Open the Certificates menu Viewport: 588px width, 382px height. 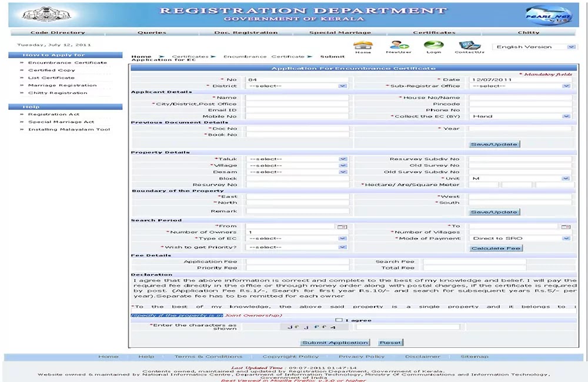tap(435, 32)
